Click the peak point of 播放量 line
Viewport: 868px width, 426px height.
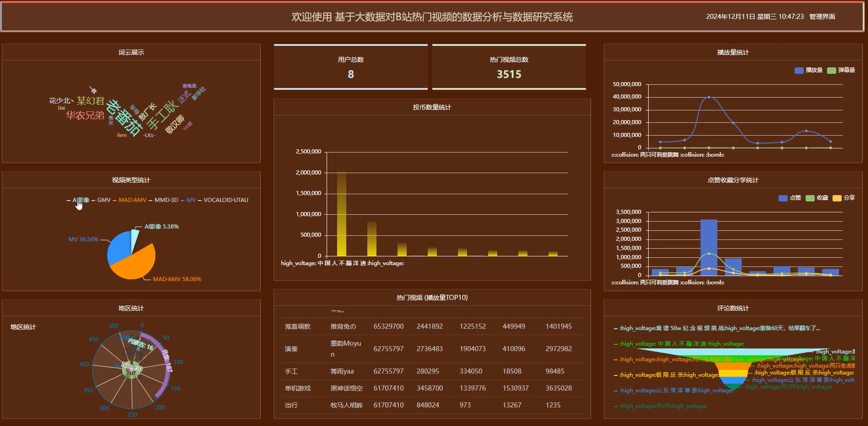(709, 97)
